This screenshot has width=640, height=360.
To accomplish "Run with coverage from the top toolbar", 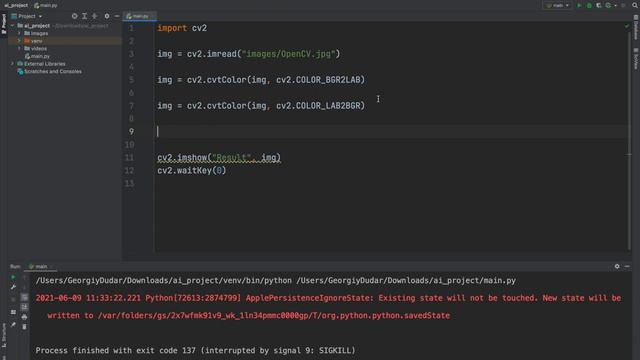I will 599,5.
